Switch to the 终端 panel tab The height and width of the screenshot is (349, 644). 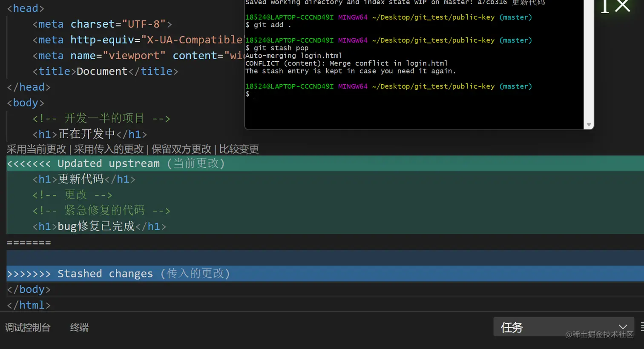pos(79,327)
